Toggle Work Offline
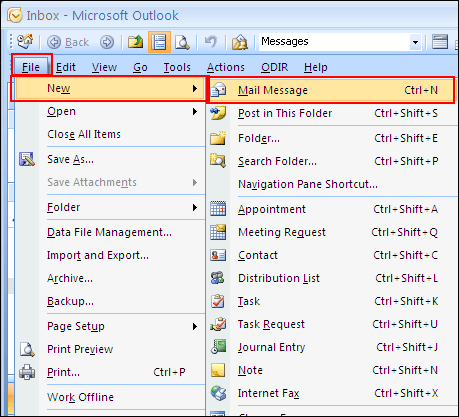This screenshot has width=459, height=417. [109, 397]
